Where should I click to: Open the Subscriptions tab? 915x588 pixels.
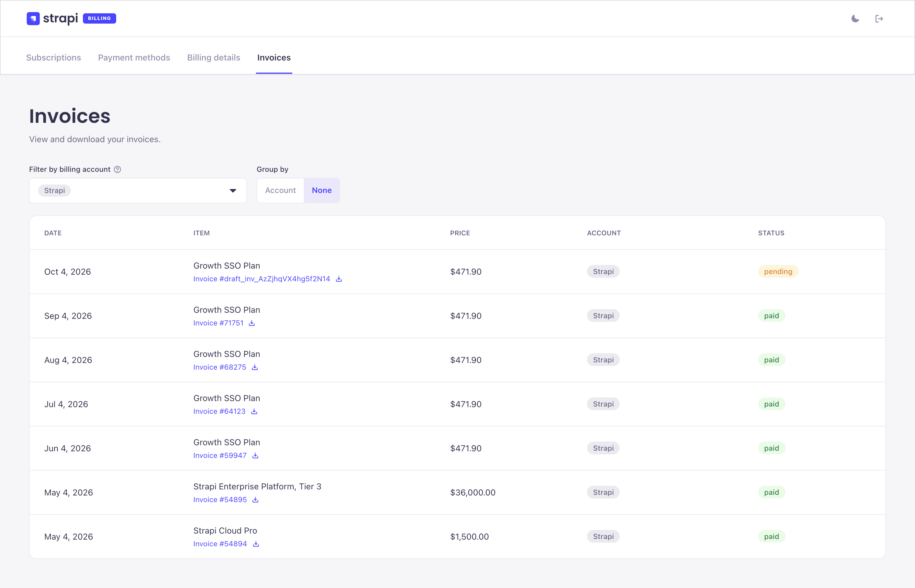[x=54, y=58]
